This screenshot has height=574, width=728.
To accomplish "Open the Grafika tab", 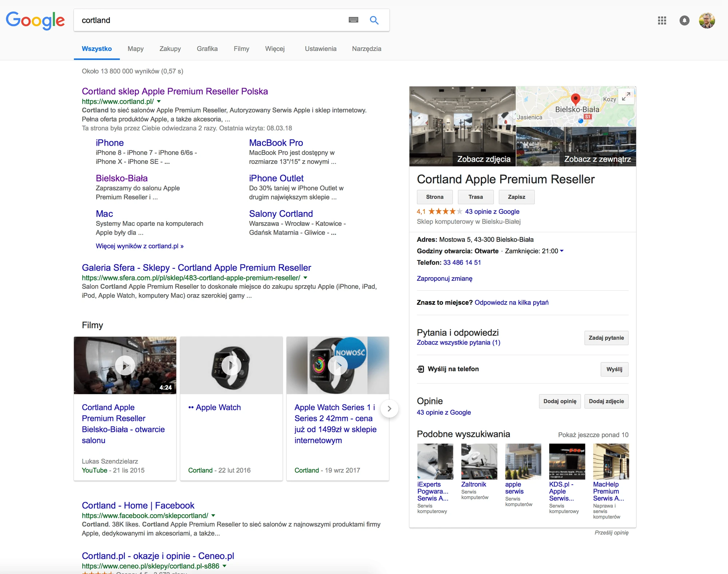I will click(207, 49).
